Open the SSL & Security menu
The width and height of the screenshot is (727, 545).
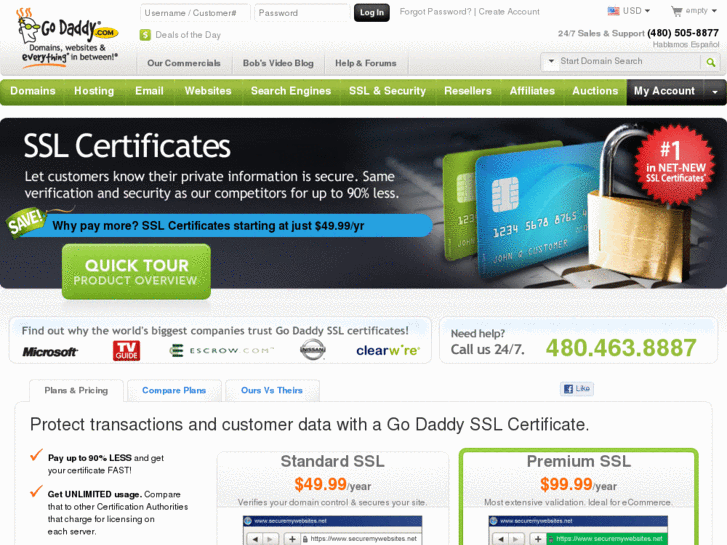pos(387,91)
